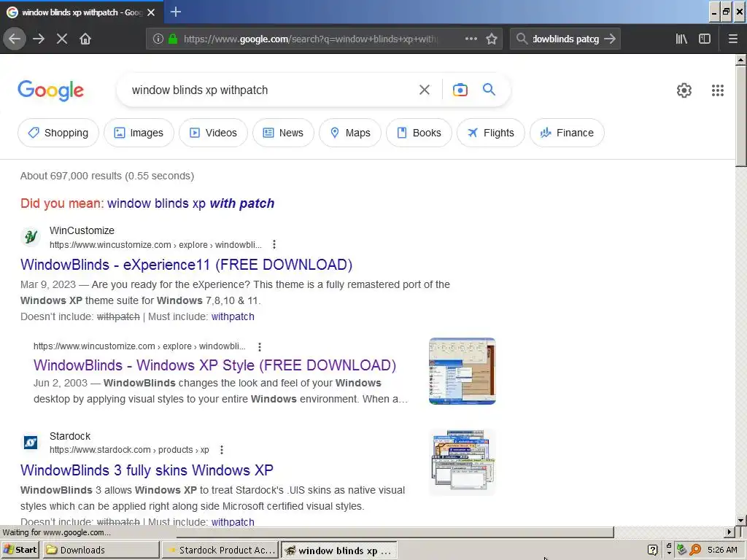Clear the Google search query
The image size is (747, 560).
coord(425,90)
